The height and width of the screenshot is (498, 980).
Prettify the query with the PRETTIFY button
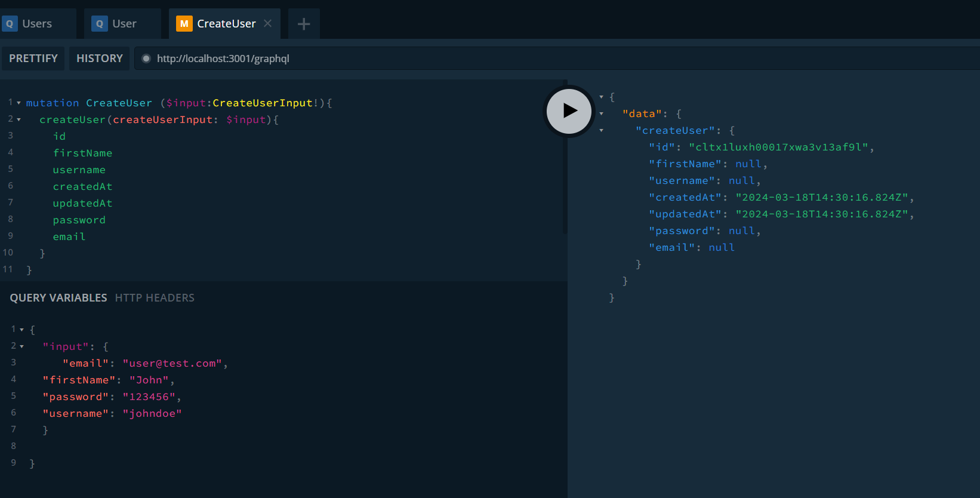33,59
